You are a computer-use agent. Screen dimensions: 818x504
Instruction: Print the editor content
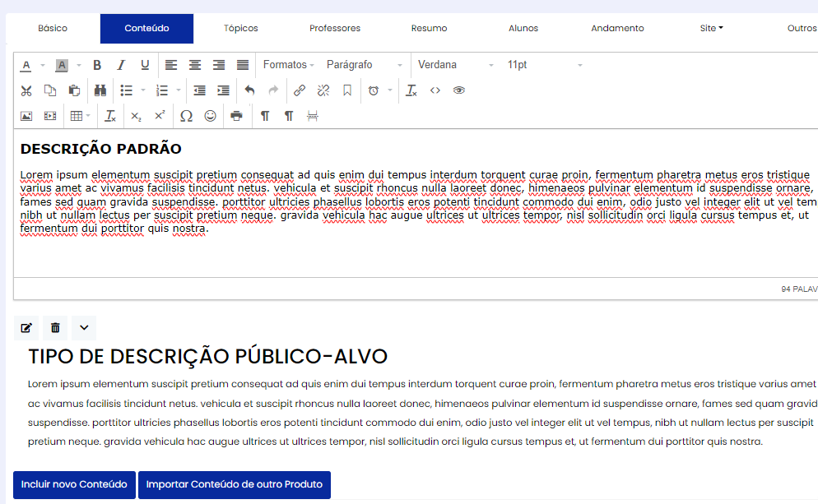click(x=236, y=116)
